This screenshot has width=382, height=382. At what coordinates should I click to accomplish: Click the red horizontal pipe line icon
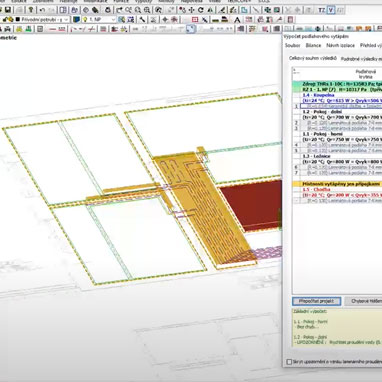click(53, 29)
